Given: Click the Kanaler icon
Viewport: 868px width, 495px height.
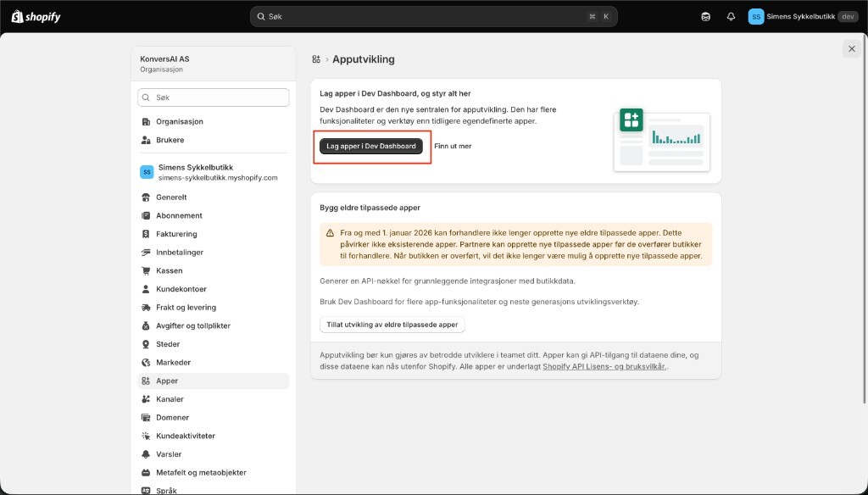Looking at the screenshot, I should tap(146, 399).
